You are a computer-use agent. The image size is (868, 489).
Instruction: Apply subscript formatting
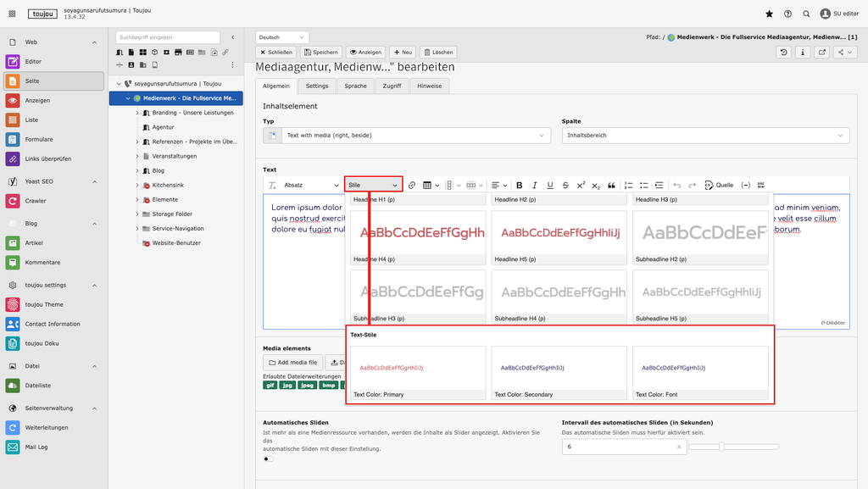(596, 186)
